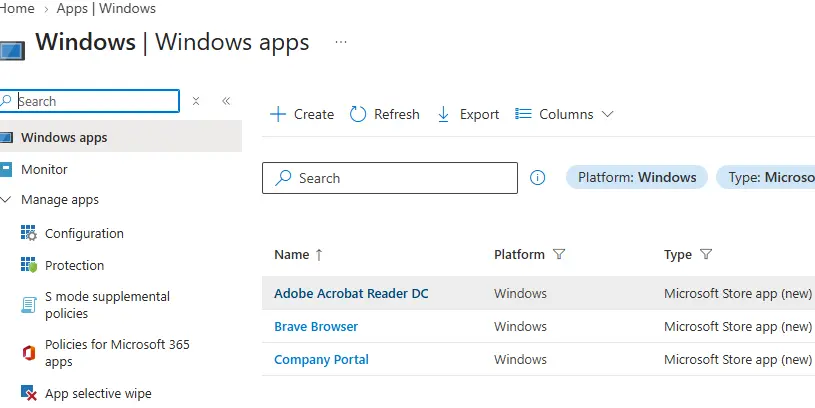Open Protection under Manage apps
Image resolution: width=815 pixels, height=408 pixels.
pyautogui.click(x=74, y=266)
